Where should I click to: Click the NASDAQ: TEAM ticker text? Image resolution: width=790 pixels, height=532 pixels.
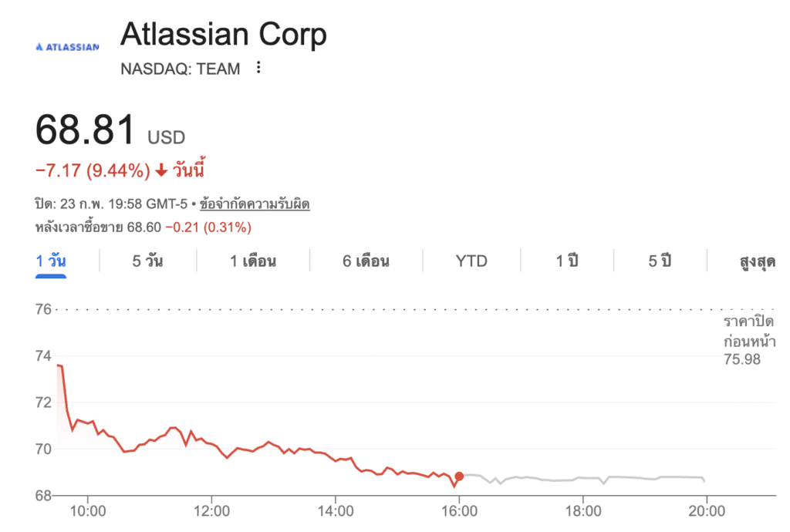pyautogui.click(x=181, y=69)
